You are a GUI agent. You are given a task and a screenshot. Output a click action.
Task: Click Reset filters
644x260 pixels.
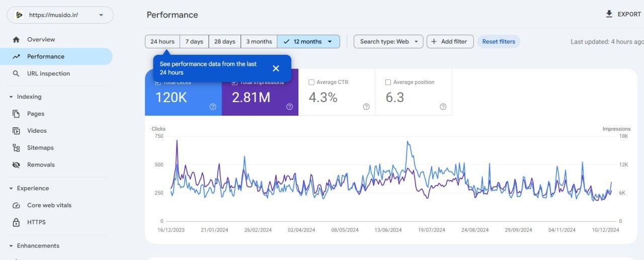[499, 42]
